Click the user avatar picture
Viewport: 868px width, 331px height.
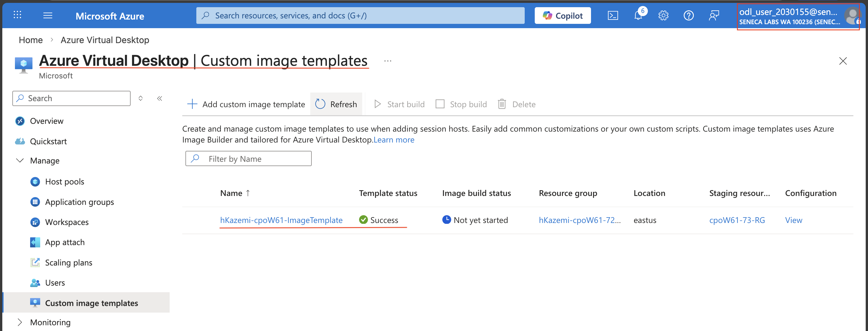coord(852,16)
